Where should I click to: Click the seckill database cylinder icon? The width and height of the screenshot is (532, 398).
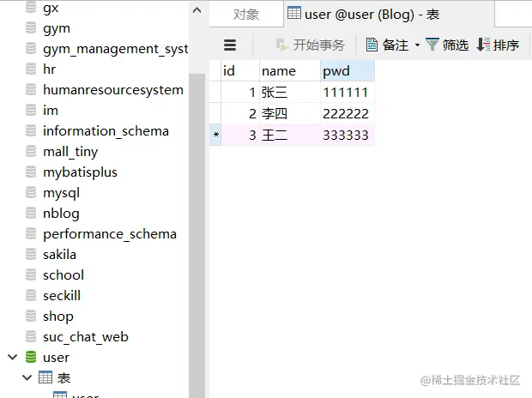click(x=31, y=295)
